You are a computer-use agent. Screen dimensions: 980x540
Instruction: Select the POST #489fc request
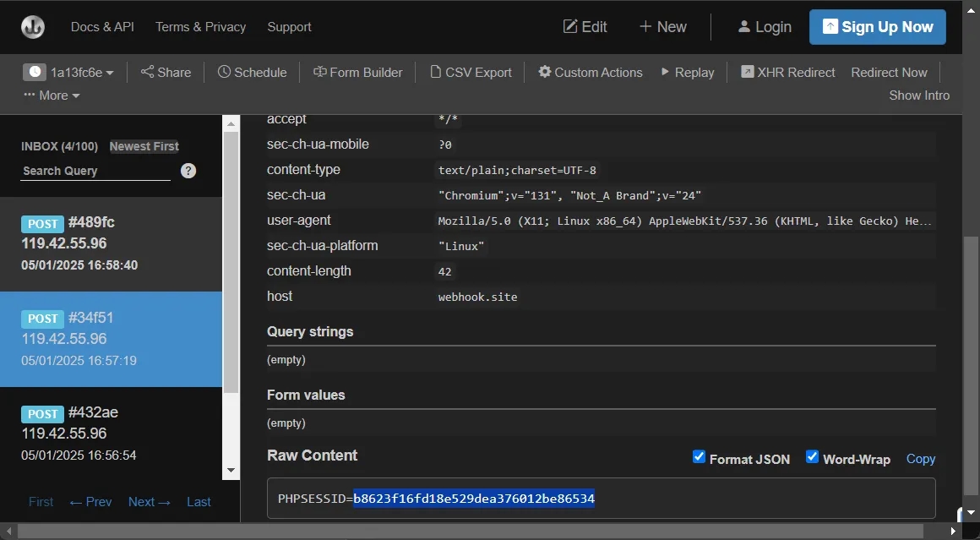[x=111, y=243]
